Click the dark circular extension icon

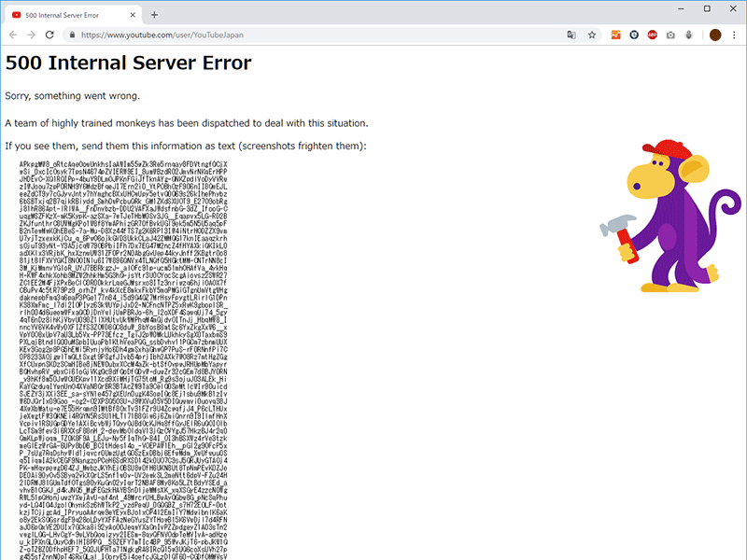[634, 35]
